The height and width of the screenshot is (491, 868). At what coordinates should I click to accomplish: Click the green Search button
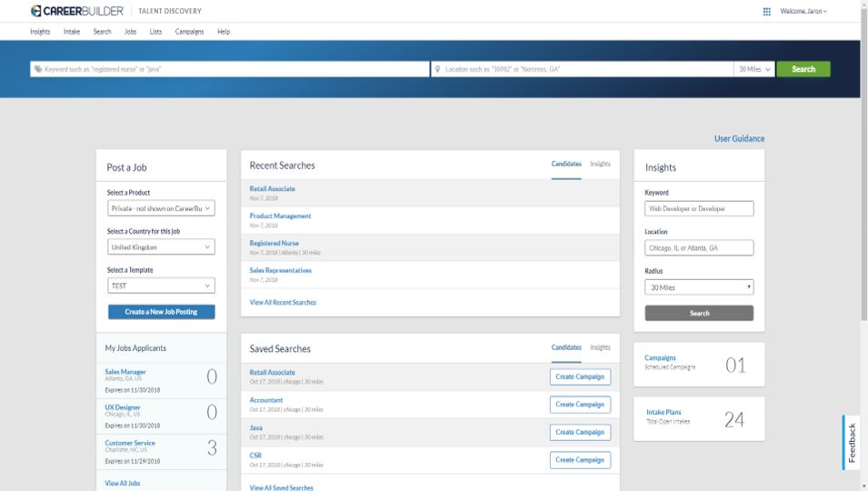pyautogui.click(x=803, y=69)
